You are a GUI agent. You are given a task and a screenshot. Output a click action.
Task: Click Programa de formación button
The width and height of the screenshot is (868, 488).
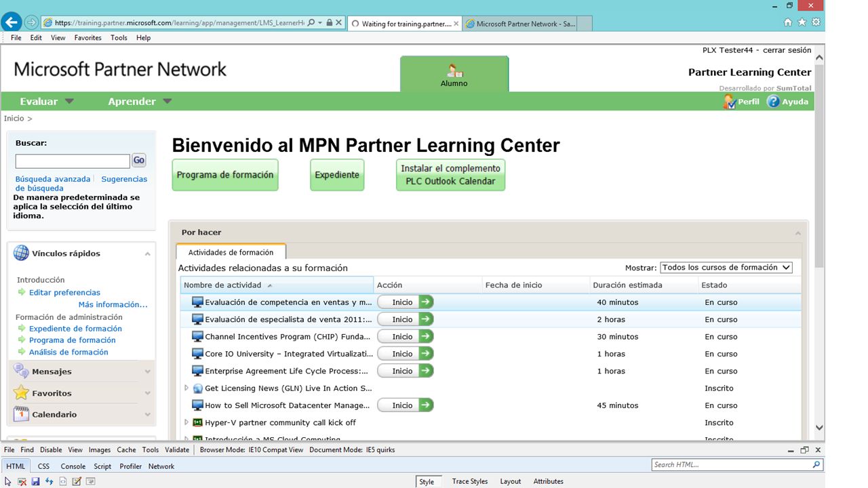click(225, 175)
